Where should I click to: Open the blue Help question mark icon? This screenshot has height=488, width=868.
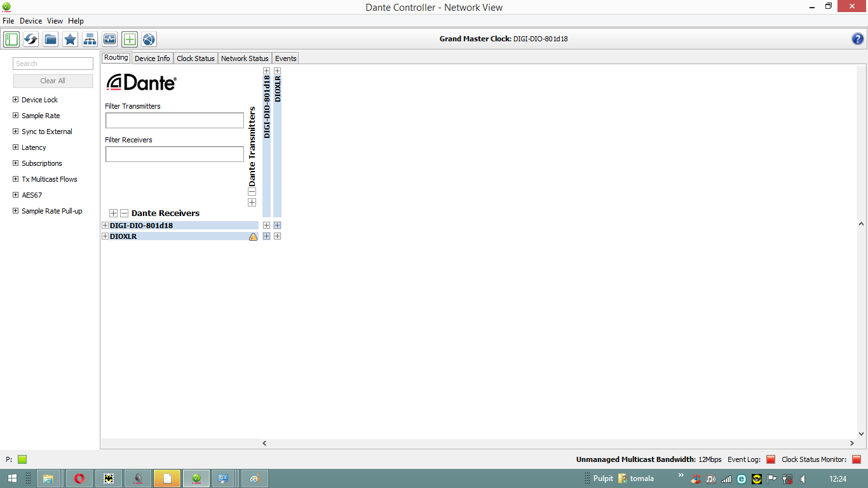coord(858,39)
